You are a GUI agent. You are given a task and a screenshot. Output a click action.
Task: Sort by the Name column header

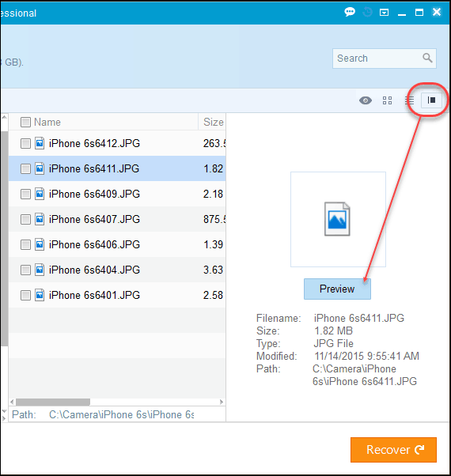coord(47,122)
